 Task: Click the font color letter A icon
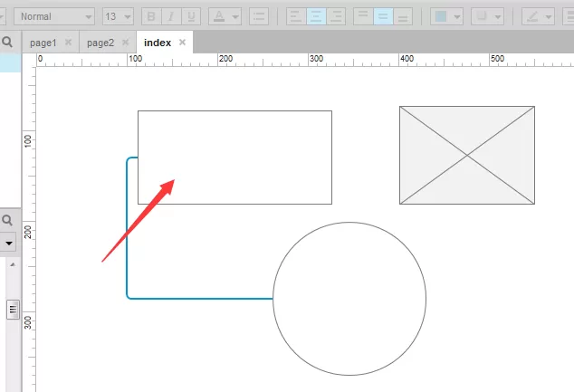[x=219, y=16]
